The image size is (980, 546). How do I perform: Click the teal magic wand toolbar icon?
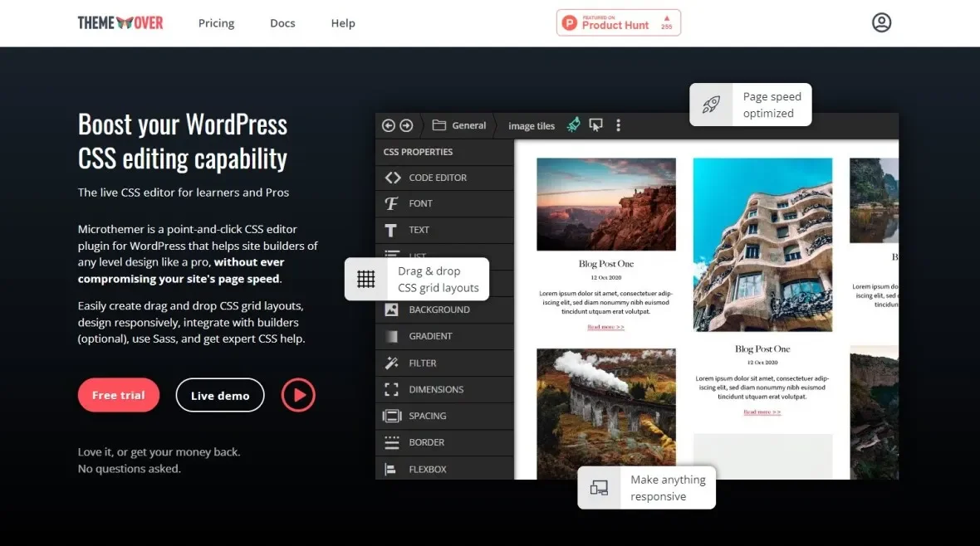(x=573, y=124)
